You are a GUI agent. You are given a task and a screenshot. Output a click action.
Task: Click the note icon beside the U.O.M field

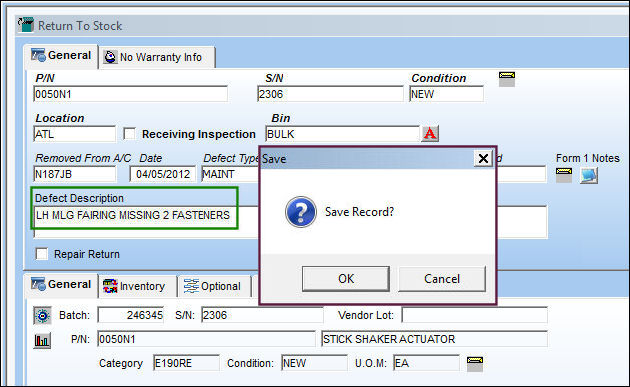pos(475,364)
